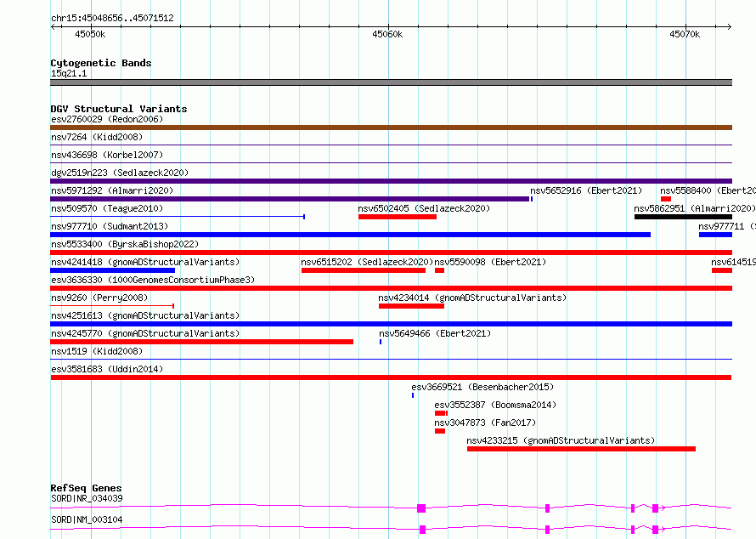Viewport: 756px width, 539px height.
Task: Click the ruler's right scroll arrow
Action: (729, 27)
